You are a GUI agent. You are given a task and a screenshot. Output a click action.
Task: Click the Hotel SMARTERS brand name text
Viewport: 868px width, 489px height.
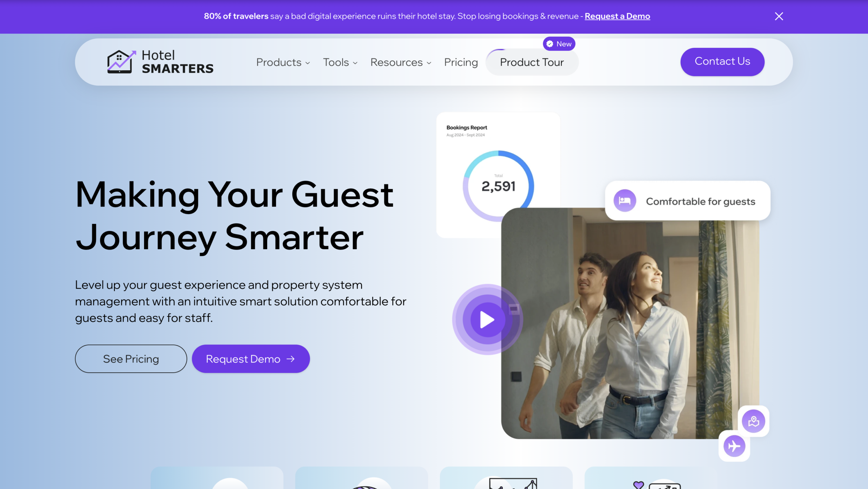[x=177, y=62]
